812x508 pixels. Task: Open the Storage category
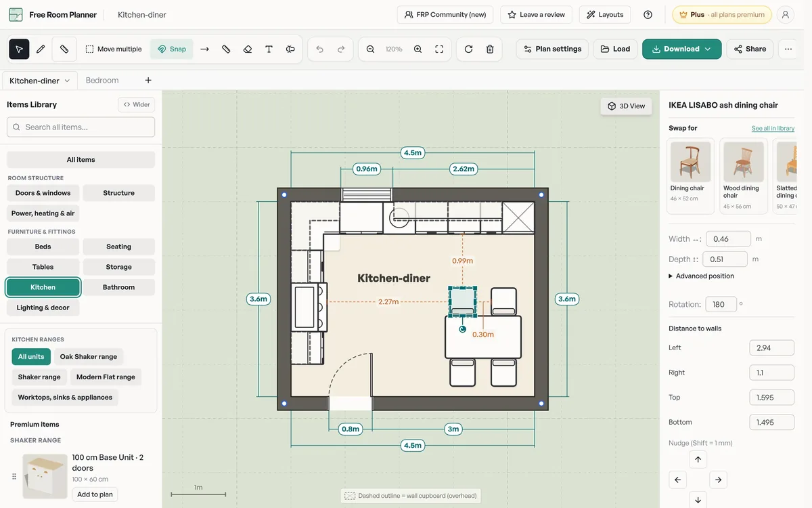tap(119, 267)
